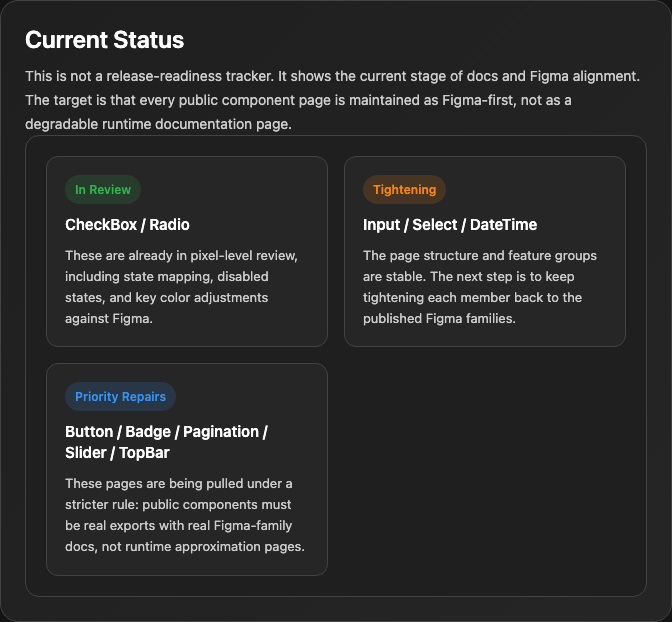The image size is (672, 622).
Task: Click the word DateTime in the card title
Action: pyautogui.click(x=504, y=225)
